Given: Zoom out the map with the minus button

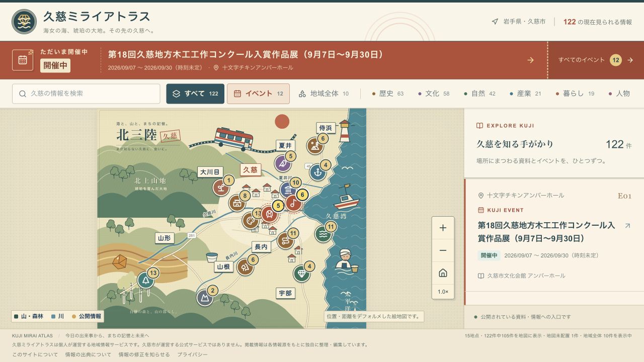Looking at the screenshot, I should click(x=443, y=250).
